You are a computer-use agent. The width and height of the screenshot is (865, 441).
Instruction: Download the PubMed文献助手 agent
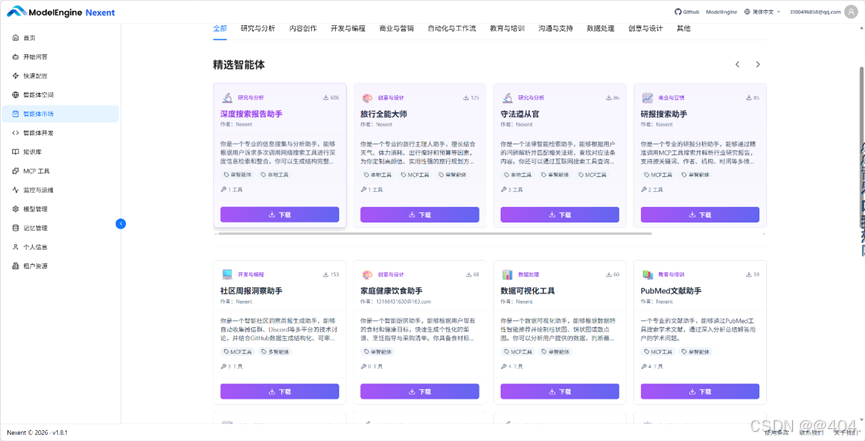pos(700,391)
